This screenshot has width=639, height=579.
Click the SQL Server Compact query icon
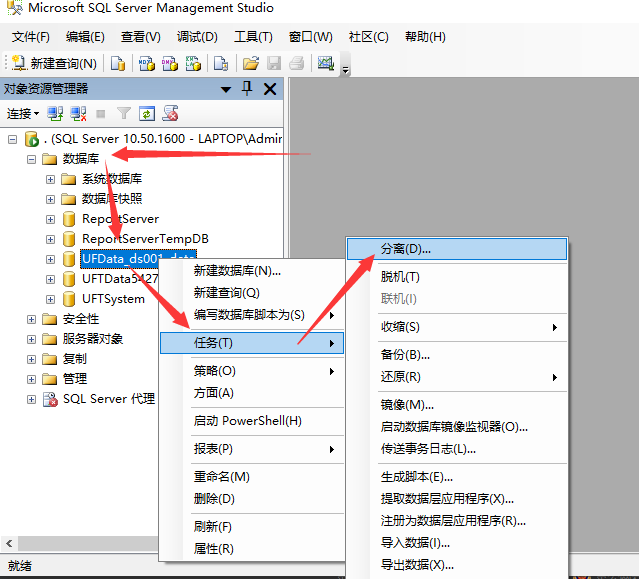point(221,63)
